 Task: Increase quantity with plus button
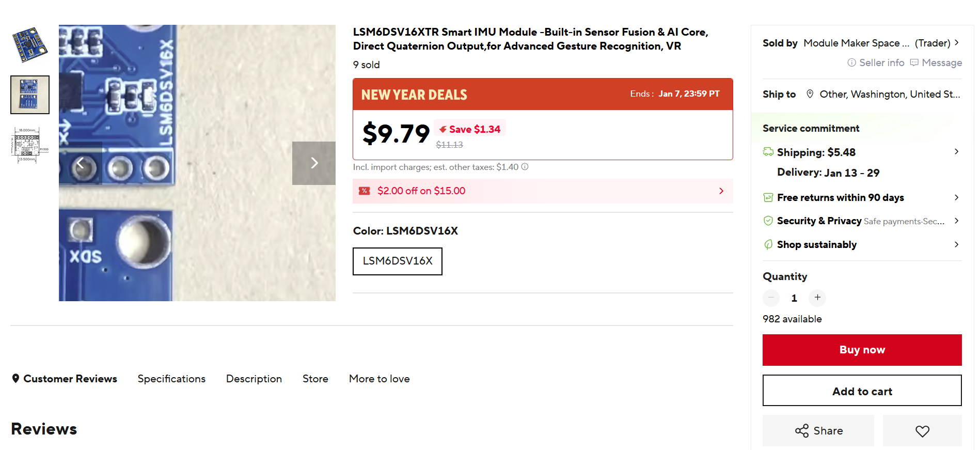[x=817, y=298]
